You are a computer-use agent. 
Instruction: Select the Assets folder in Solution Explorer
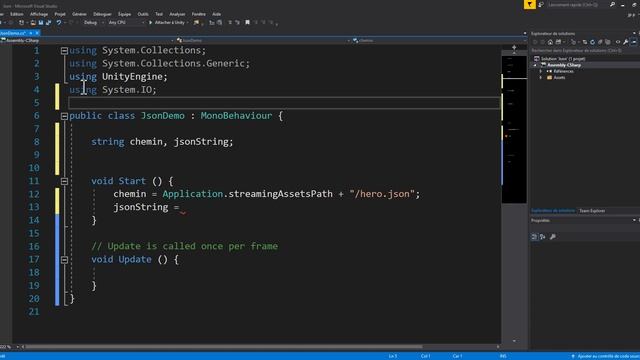coord(559,78)
